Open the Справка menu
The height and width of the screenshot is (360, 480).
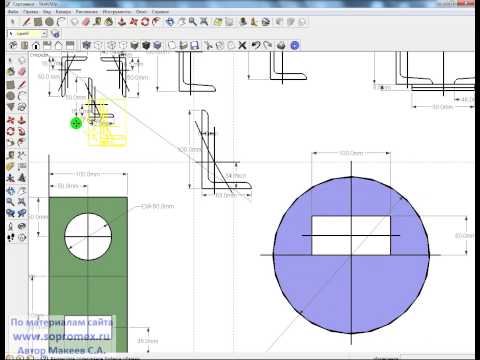[160, 12]
